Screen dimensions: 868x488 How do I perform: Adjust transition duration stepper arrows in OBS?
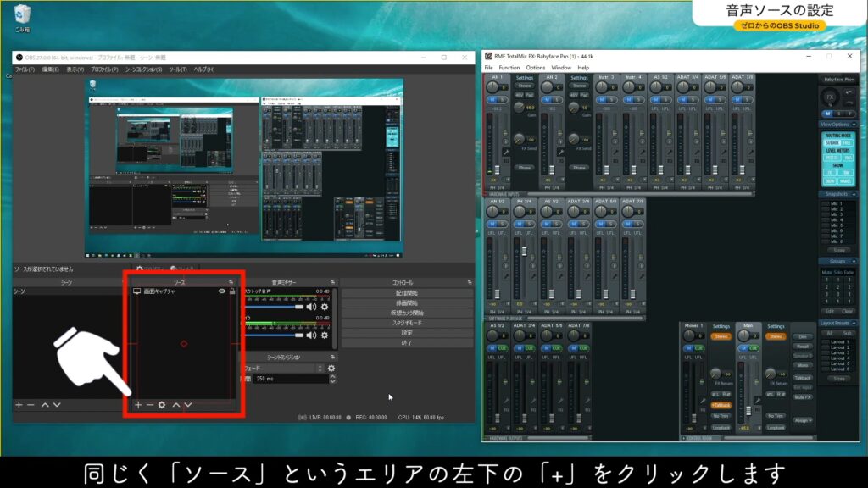[x=332, y=379]
